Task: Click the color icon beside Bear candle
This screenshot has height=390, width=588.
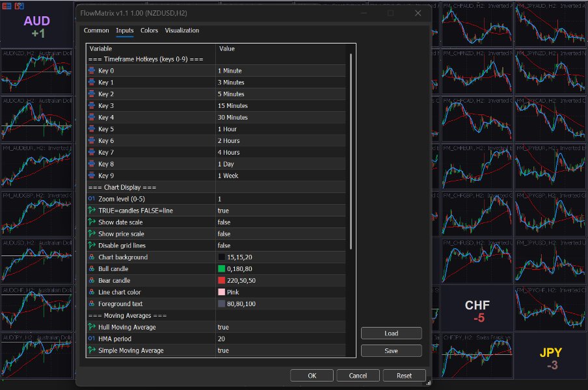Action: [92, 280]
